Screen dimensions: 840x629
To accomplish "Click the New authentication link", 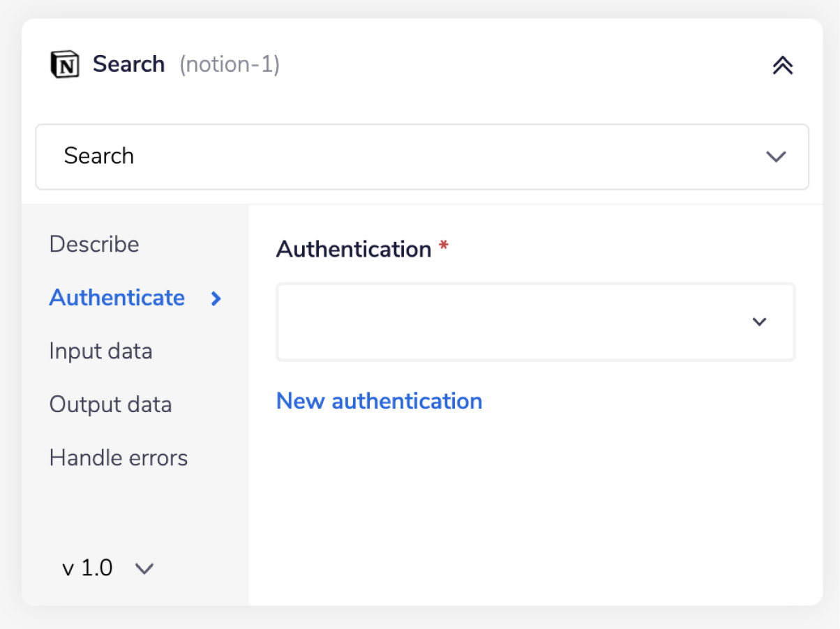I will (x=379, y=401).
